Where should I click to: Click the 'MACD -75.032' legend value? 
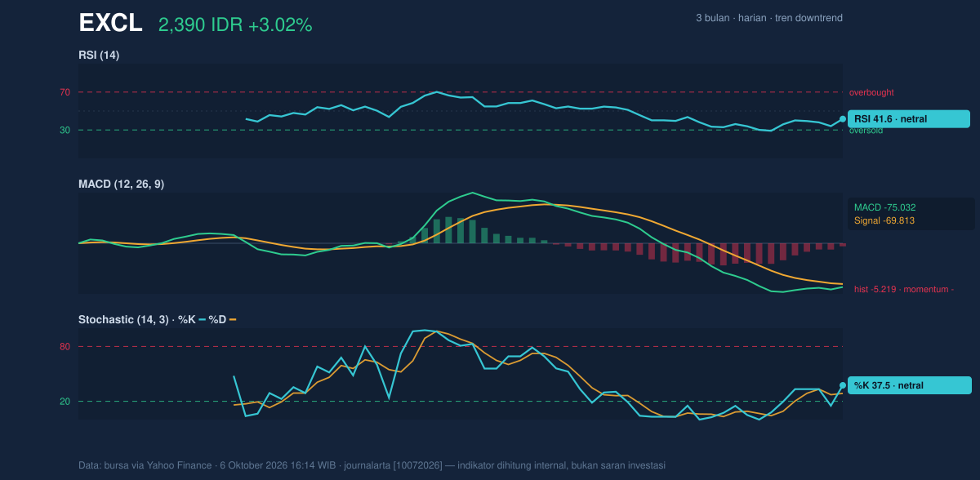(884, 207)
